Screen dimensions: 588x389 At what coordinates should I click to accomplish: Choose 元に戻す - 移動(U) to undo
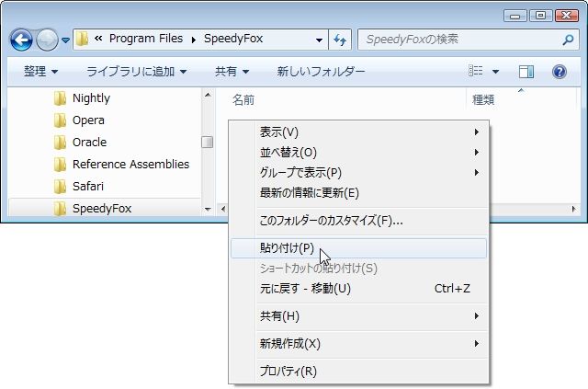pyautogui.click(x=358, y=289)
